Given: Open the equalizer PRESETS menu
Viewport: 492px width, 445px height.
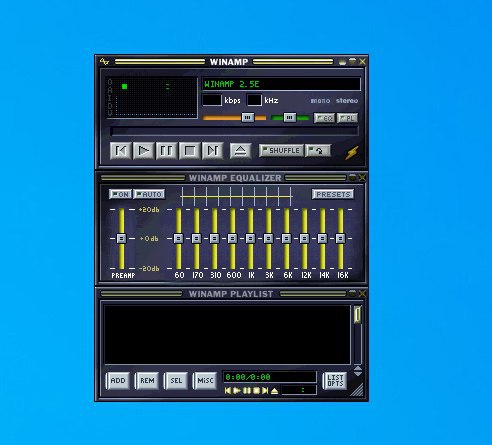Looking at the screenshot, I should coord(333,194).
